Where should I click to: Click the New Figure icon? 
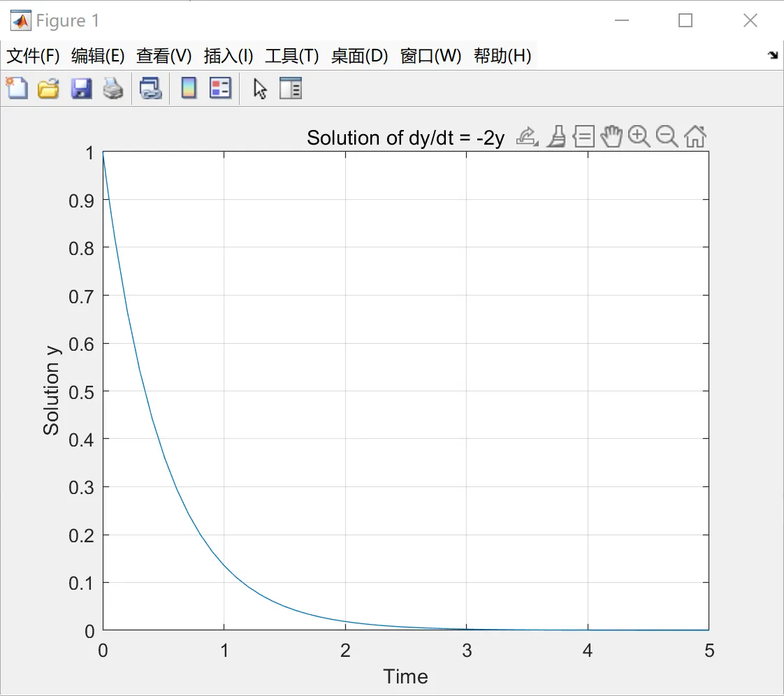pyautogui.click(x=17, y=89)
